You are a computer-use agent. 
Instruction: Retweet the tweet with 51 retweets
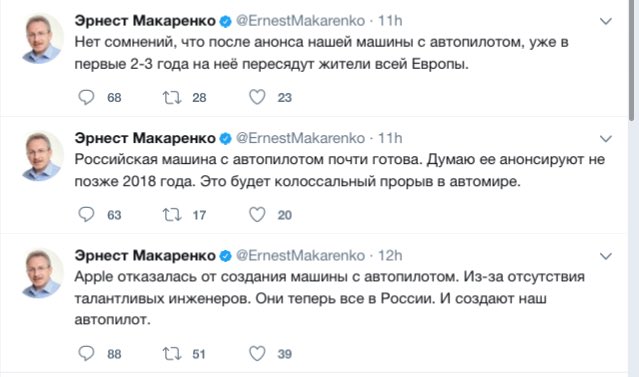(172, 354)
